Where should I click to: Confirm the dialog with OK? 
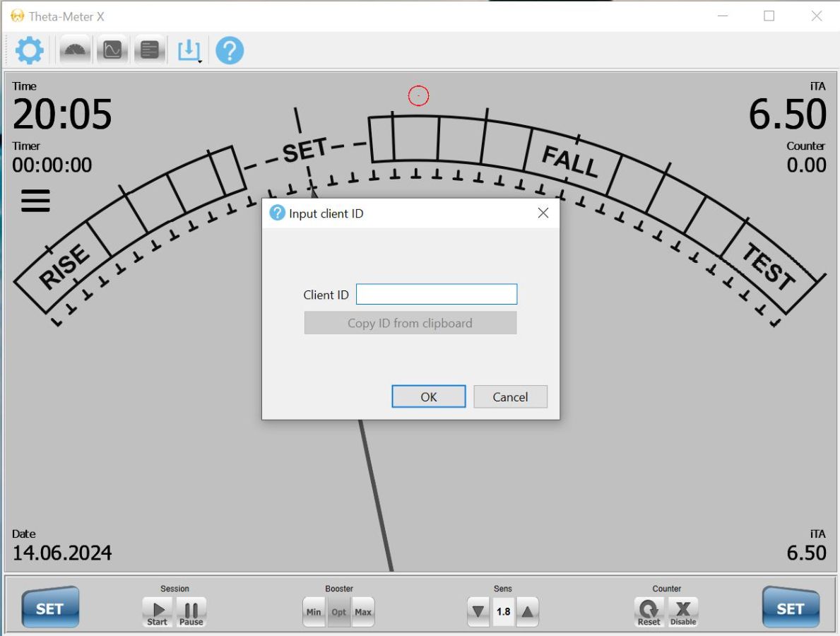(x=429, y=396)
